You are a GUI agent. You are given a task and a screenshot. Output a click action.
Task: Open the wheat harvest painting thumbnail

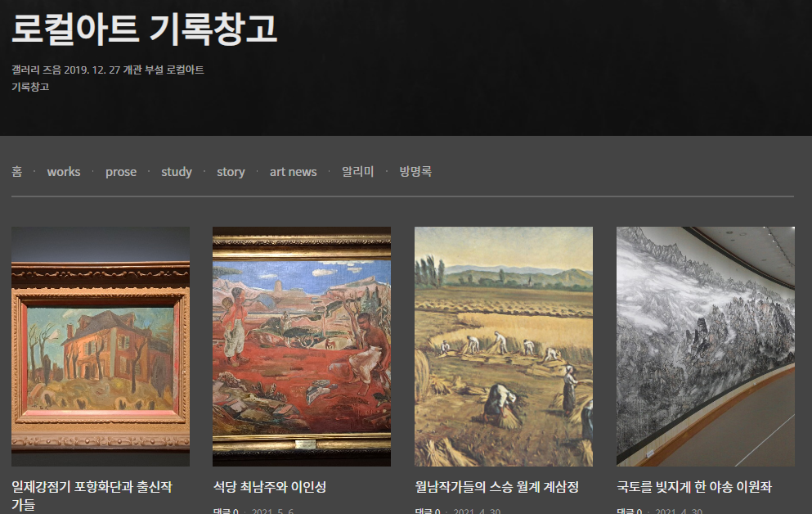(504, 346)
